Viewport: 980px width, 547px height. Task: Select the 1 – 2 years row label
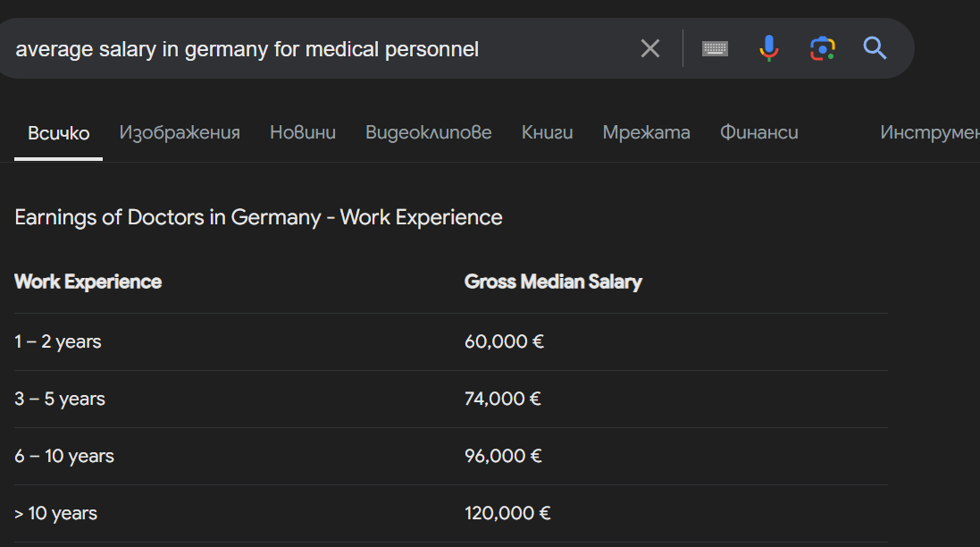(58, 341)
